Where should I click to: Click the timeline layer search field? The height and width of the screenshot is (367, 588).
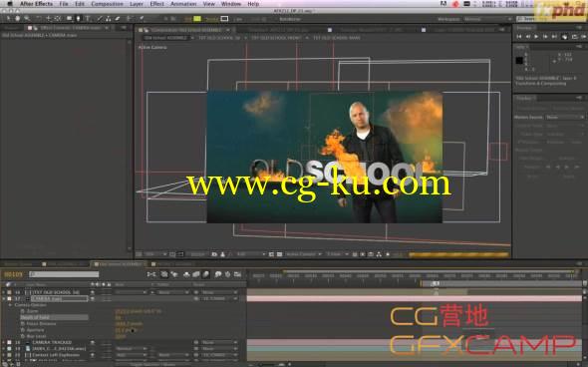click(64, 274)
